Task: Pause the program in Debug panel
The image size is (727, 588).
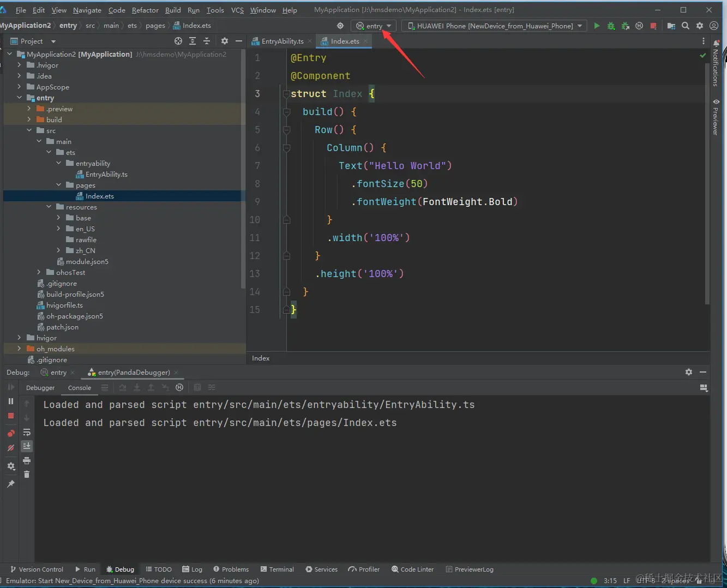Action: 11,401
